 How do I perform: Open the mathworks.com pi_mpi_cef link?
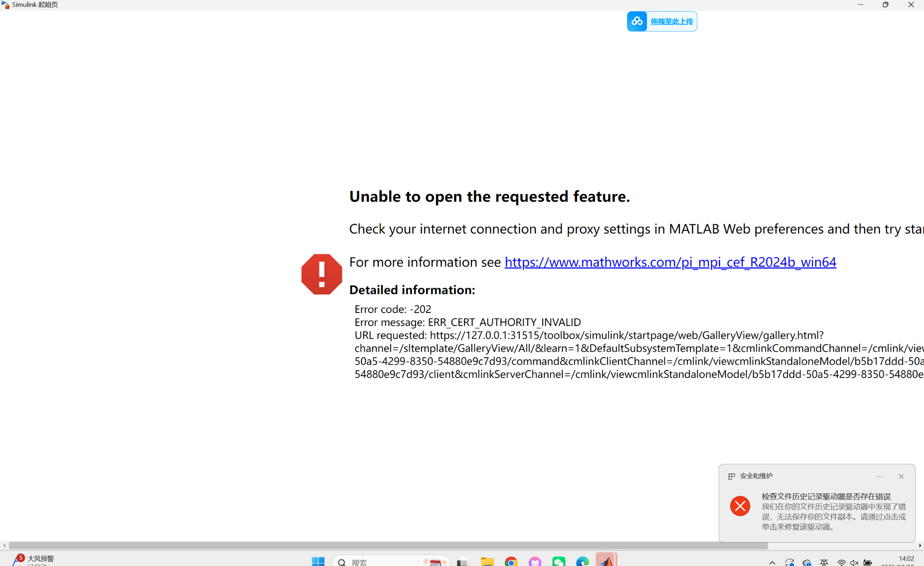[x=670, y=262]
